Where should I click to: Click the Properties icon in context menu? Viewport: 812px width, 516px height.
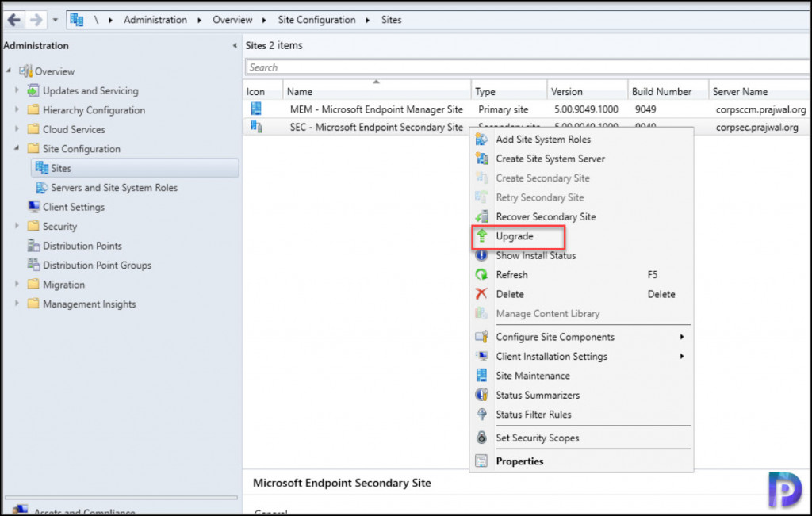click(x=481, y=461)
